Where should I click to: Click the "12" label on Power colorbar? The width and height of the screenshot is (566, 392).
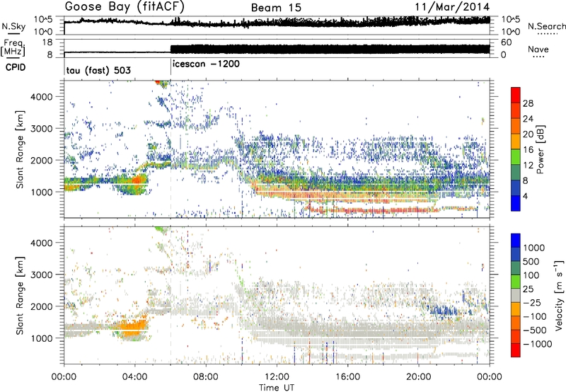point(528,166)
